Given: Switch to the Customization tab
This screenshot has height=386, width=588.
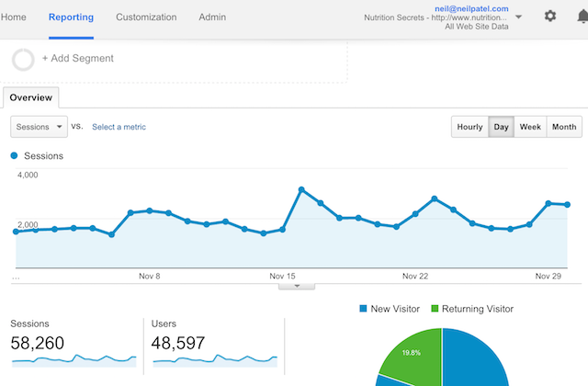Looking at the screenshot, I should [x=146, y=17].
